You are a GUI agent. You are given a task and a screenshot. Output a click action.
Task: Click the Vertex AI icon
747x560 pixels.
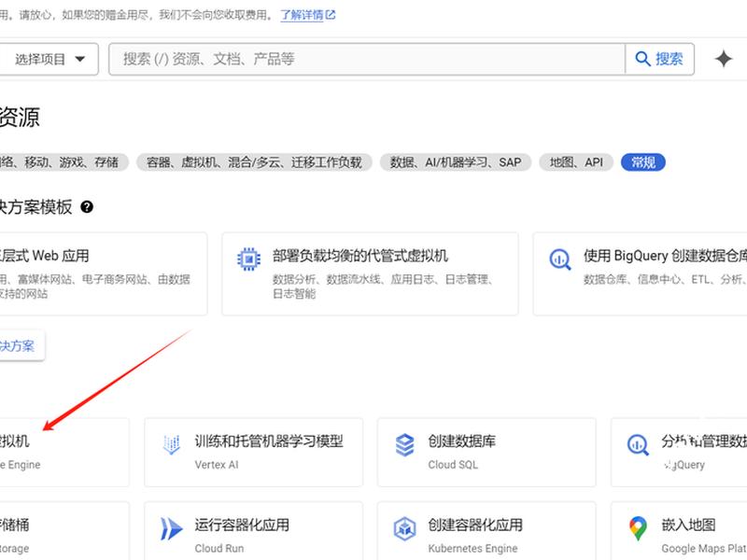pos(172,445)
